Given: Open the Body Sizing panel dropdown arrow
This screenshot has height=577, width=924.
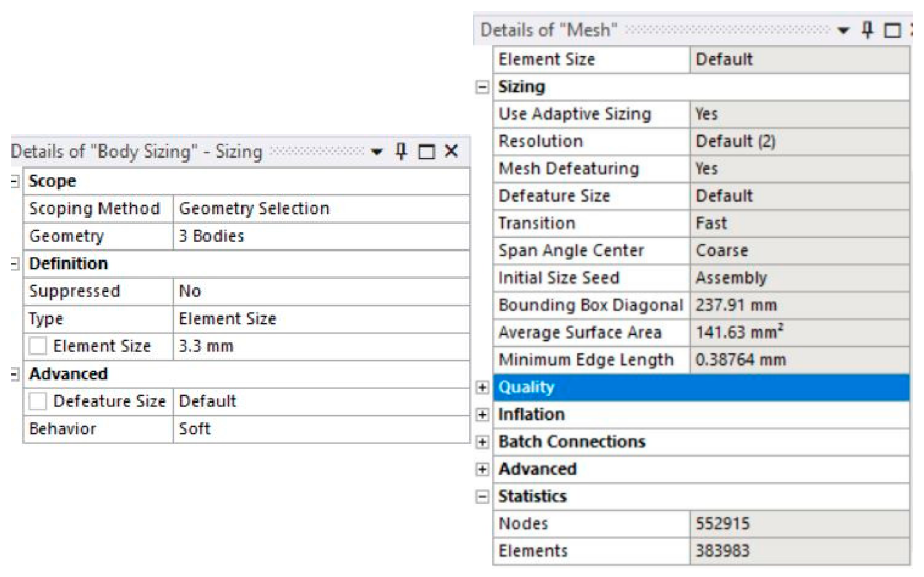Looking at the screenshot, I should [377, 152].
